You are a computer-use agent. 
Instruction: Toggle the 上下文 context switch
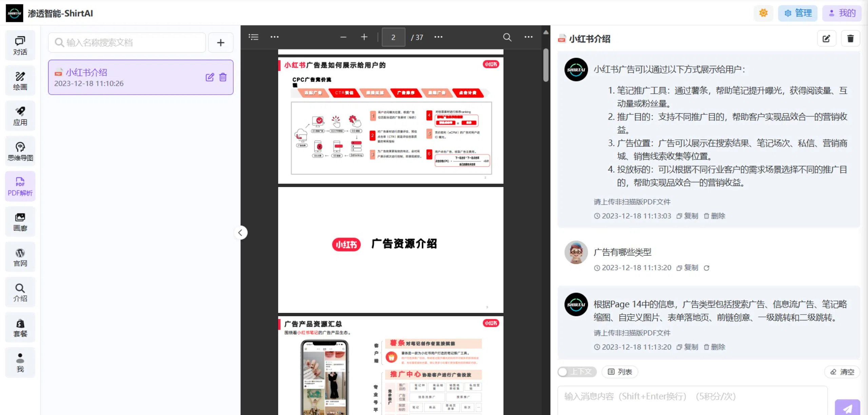coord(577,372)
